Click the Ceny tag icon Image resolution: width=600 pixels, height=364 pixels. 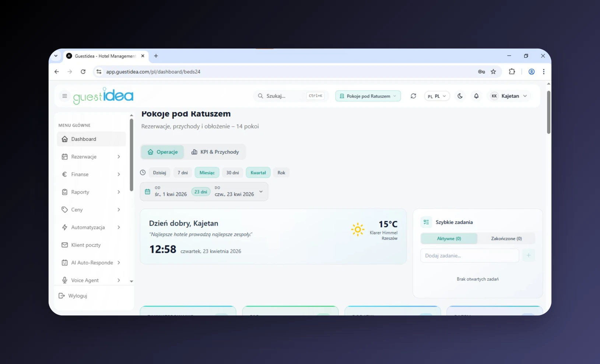pyautogui.click(x=64, y=210)
